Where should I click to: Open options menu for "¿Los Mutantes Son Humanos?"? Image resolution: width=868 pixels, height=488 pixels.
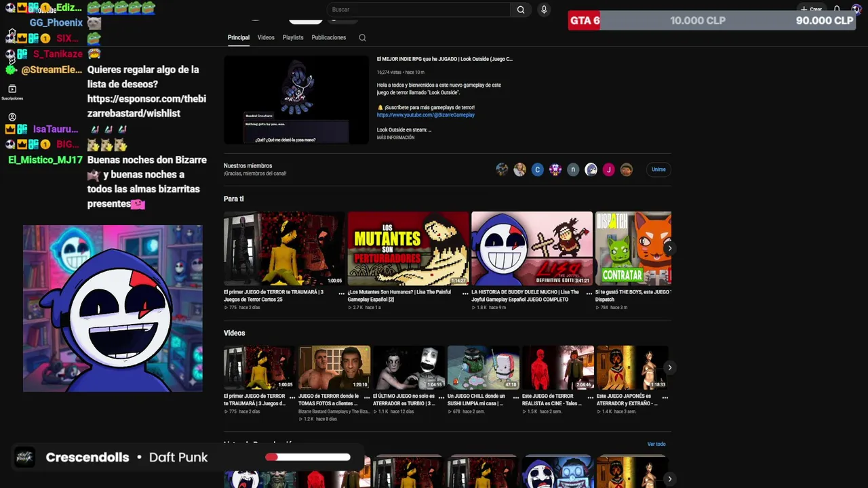(x=465, y=293)
